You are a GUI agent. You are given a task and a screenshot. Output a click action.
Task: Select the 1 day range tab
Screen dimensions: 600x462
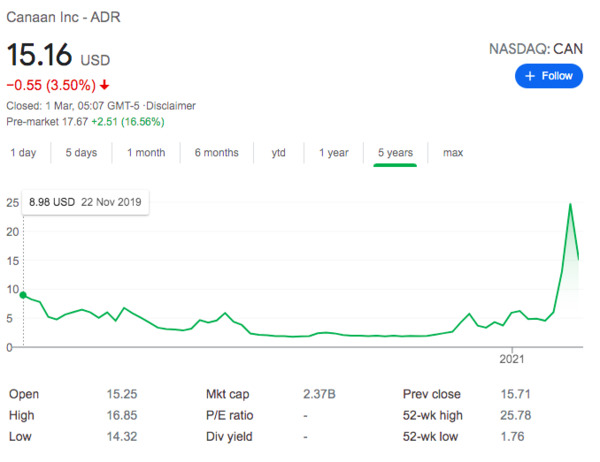23,152
